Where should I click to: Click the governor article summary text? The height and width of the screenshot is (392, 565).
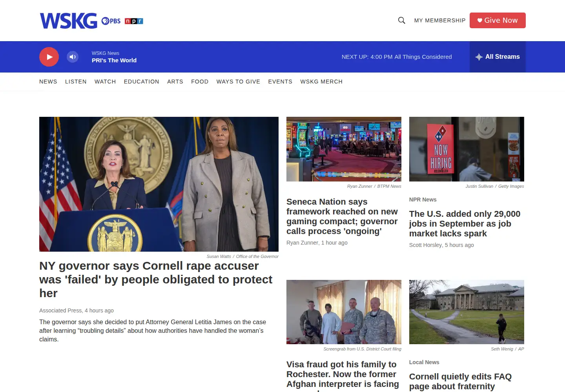pos(153,330)
